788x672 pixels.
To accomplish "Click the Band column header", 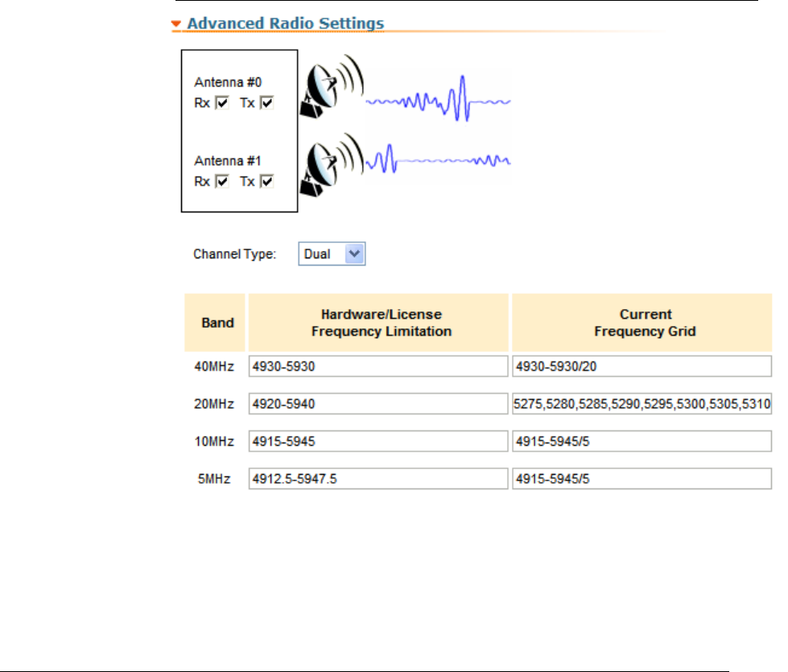I will (x=215, y=323).
